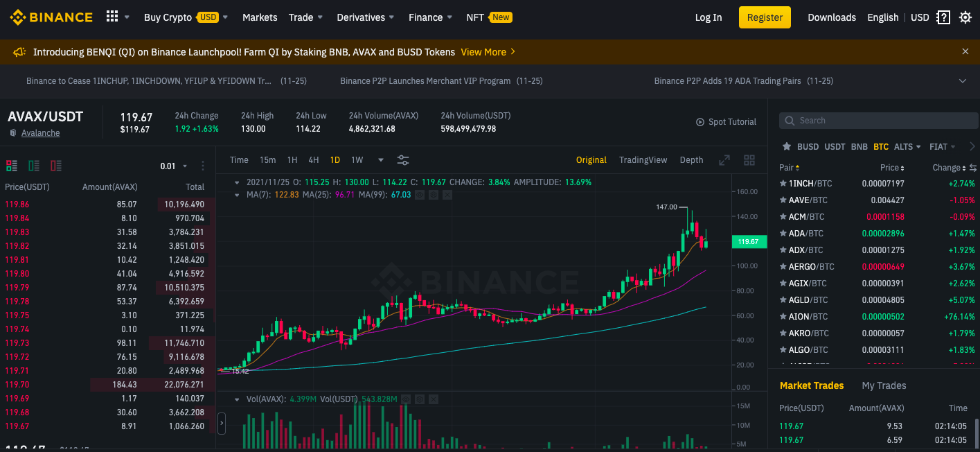
Task: Favorite the AAVE/BTC pair star
Action: [x=783, y=200]
